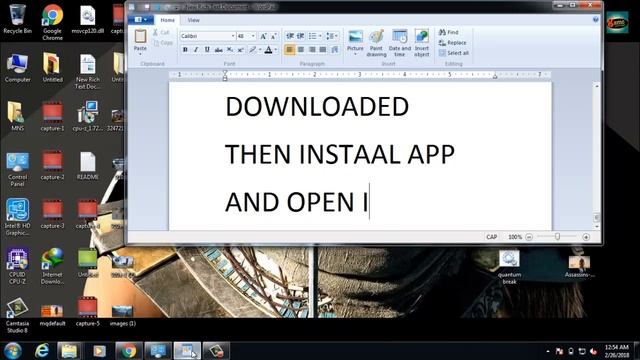Click the zoom in plus button
Image resolution: width=640 pixels, height=360 pixels.
click(586, 237)
